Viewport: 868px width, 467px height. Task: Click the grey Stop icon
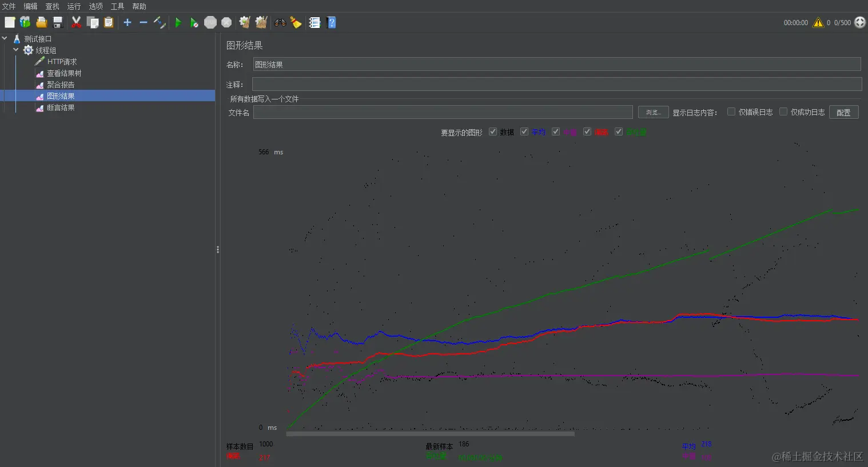(210, 22)
